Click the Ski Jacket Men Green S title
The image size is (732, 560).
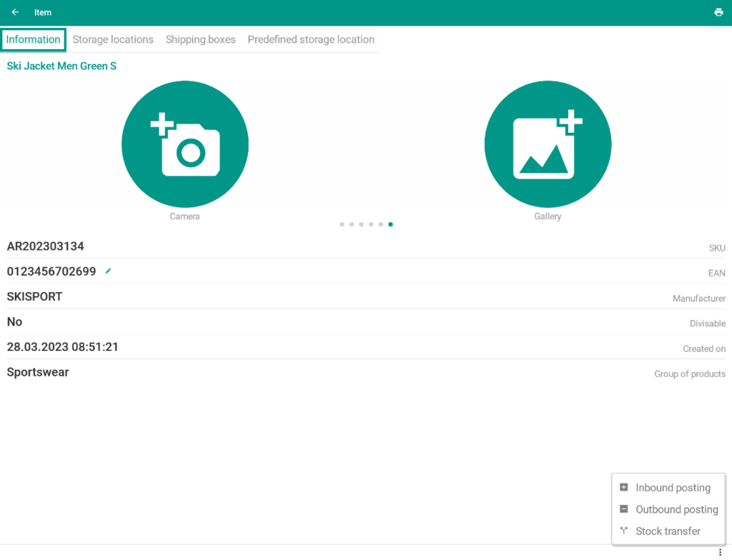[x=61, y=66]
